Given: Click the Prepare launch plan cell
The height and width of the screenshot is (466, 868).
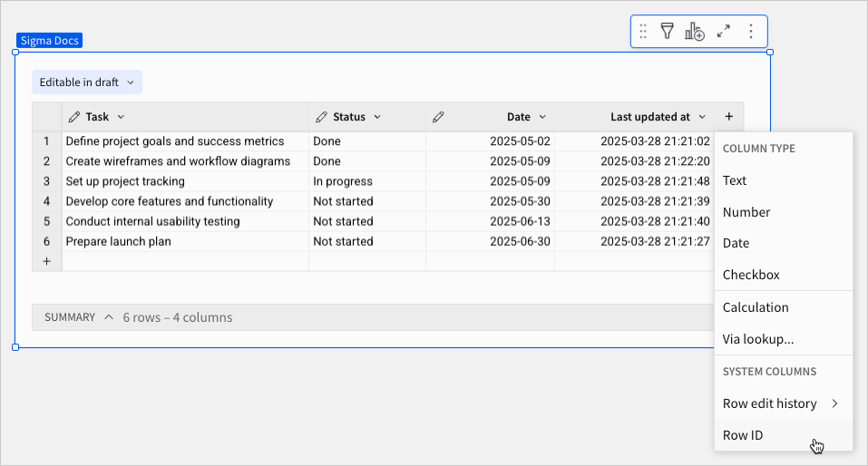Looking at the screenshot, I should 118,242.
